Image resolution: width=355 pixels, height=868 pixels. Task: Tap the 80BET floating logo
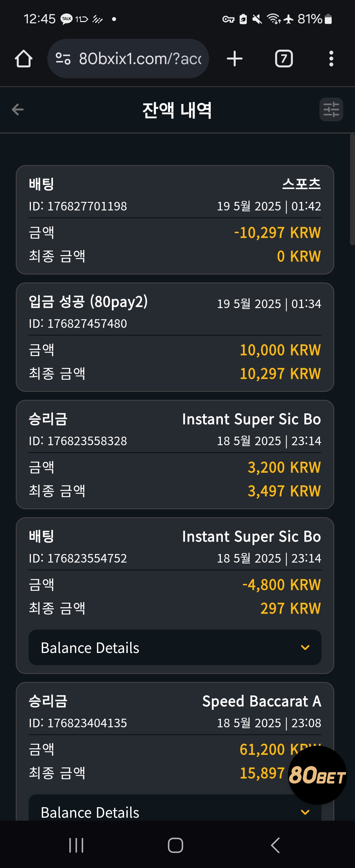coord(318,776)
